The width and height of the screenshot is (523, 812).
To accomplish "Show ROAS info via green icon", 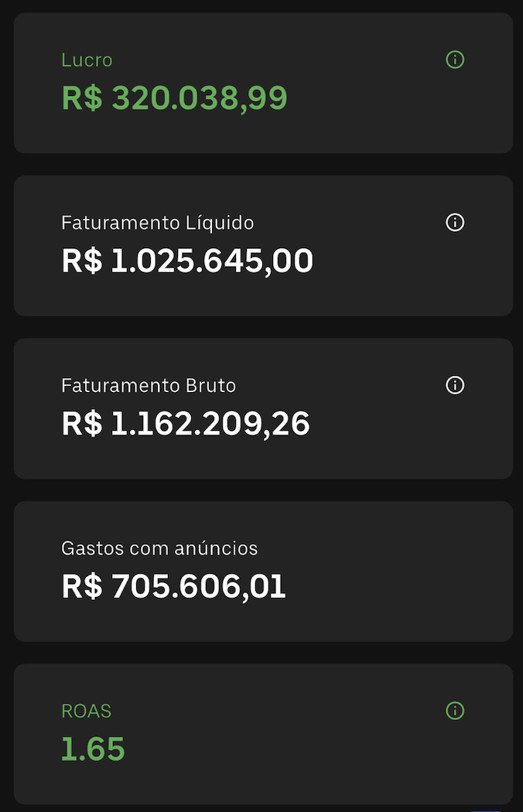I will (455, 711).
